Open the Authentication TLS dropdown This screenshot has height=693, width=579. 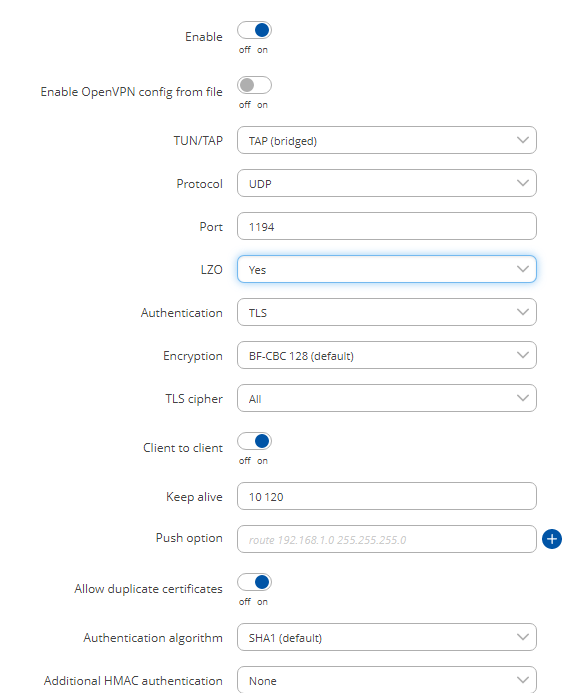[x=387, y=312]
